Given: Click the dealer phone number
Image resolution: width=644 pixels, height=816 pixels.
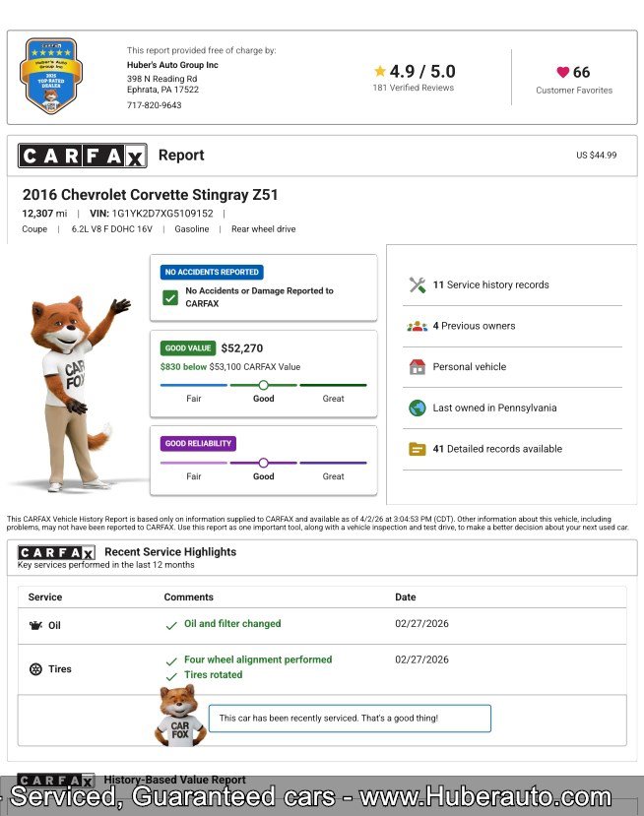Looking at the screenshot, I should click(x=154, y=105).
